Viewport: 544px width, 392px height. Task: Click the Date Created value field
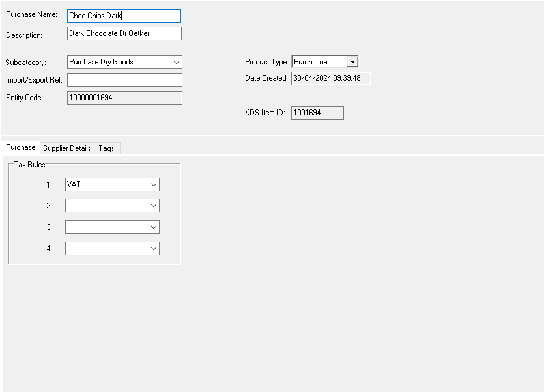(x=331, y=78)
